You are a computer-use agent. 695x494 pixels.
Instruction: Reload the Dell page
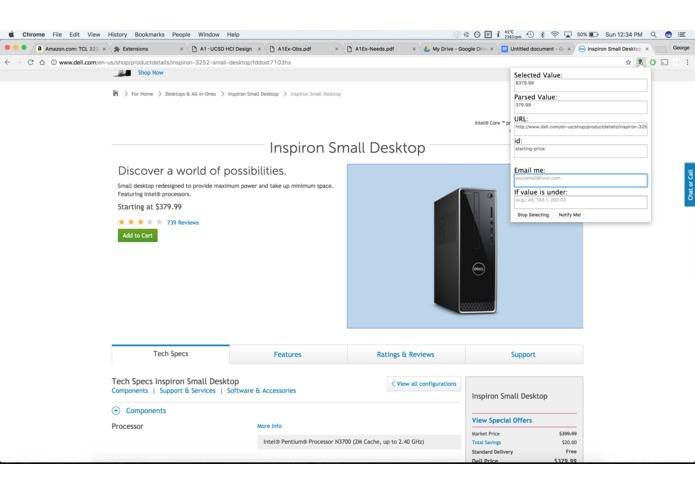pyautogui.click(x=31, y=62)
